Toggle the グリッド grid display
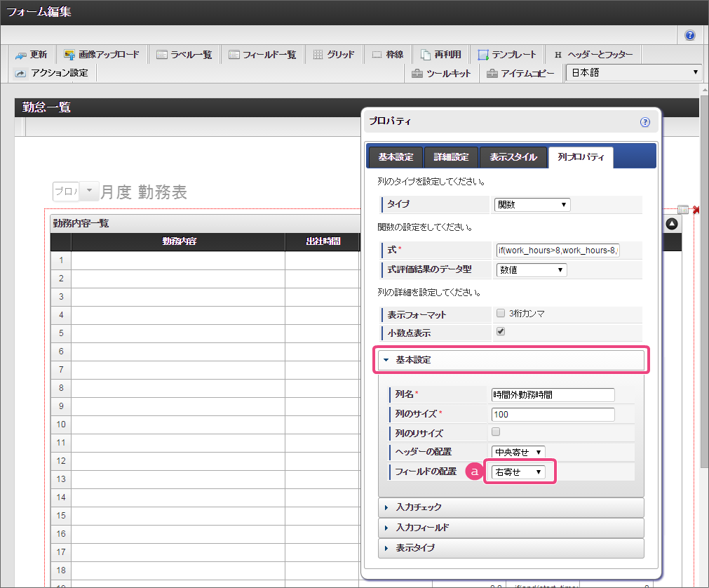 tap(333, 54)
